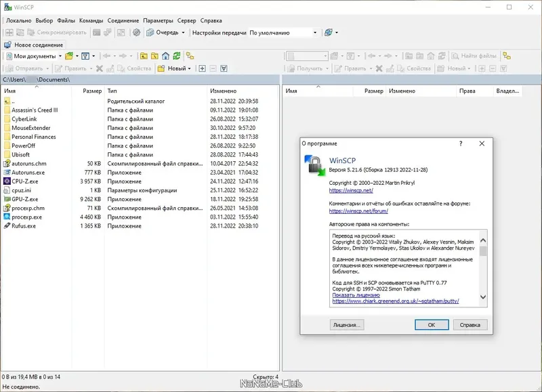Image resolution: width=542 pixels, height=392 pixels.
Task: Open the Мои документы drive dropdown
Action: [33, 56]
